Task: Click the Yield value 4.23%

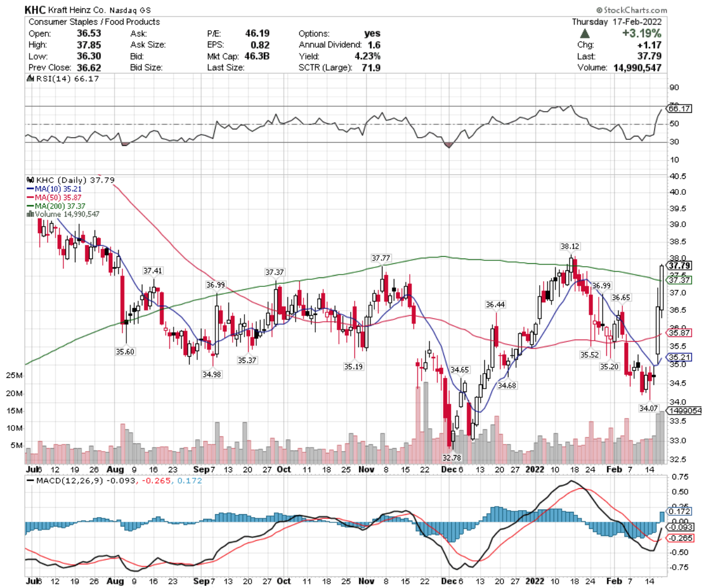Action: click(x=367, y=56)
